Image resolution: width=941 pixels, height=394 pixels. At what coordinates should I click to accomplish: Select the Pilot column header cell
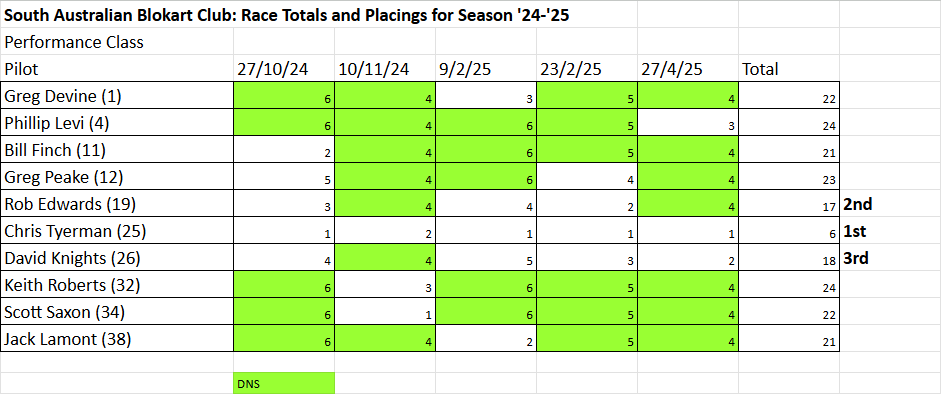coord(116,68)
